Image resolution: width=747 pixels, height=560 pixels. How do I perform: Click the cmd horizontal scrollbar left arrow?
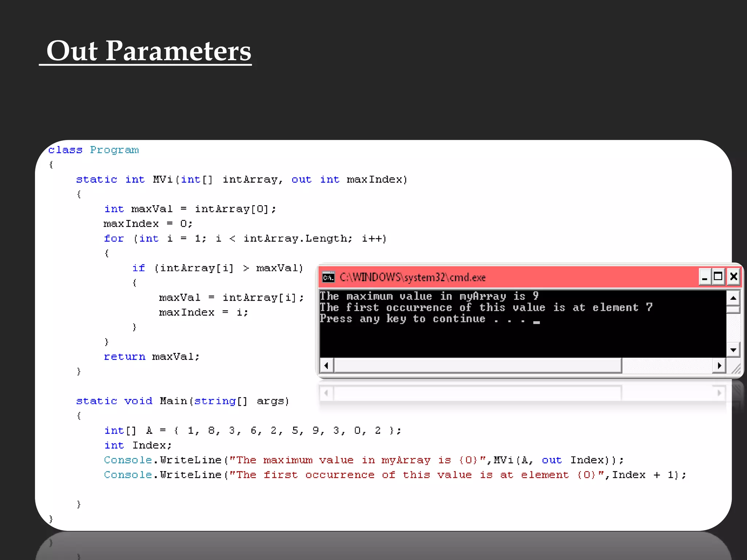(x=326, y=365)
